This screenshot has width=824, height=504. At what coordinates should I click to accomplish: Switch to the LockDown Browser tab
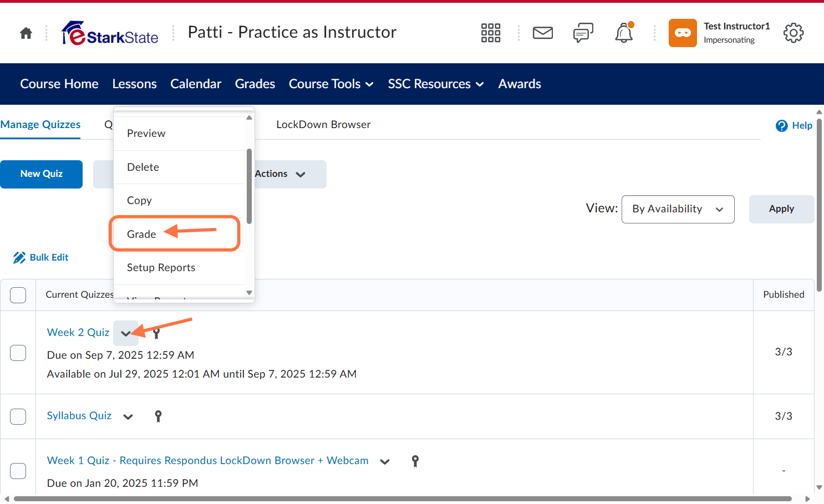click(x=323, y=125)
